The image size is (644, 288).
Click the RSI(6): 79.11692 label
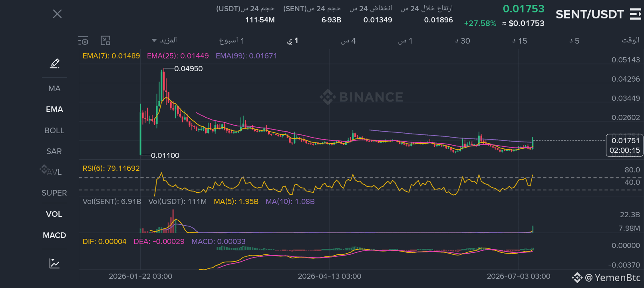point(111,168)
